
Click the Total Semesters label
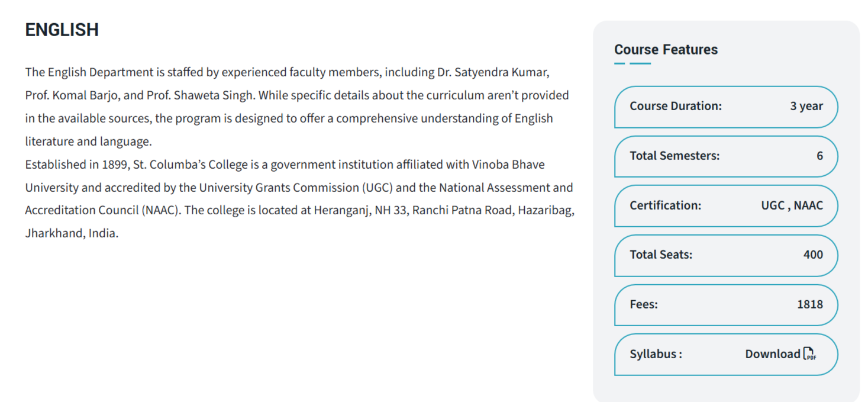click(x=674, y=156)
